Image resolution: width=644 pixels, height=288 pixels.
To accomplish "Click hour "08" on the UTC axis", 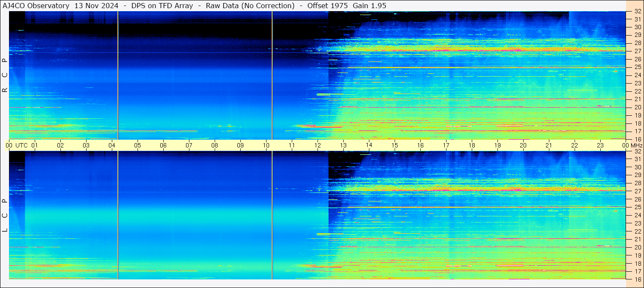I will (x=215, y=145).
